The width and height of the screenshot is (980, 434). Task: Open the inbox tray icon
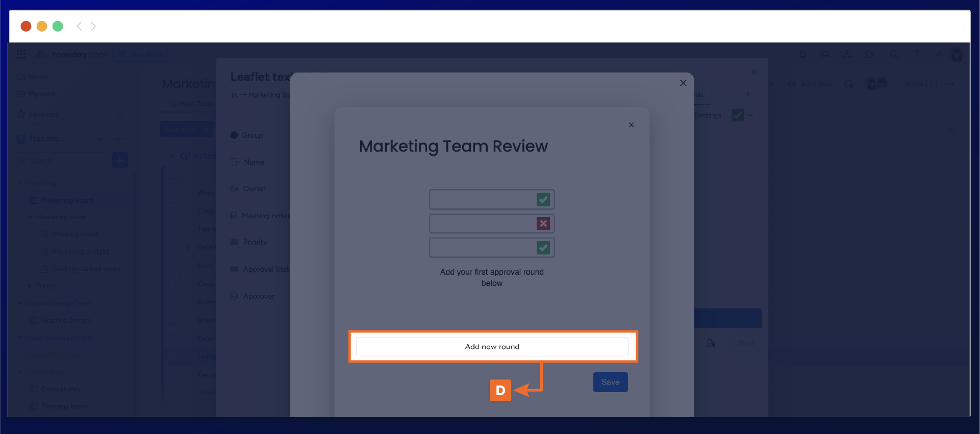tap(824, 54)
